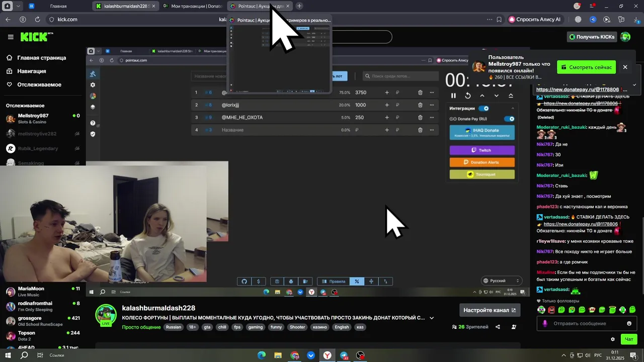Click the KICK logo in the header
Image resolution: width=644 pixels, height=362 pixels.
coord(36,37)
